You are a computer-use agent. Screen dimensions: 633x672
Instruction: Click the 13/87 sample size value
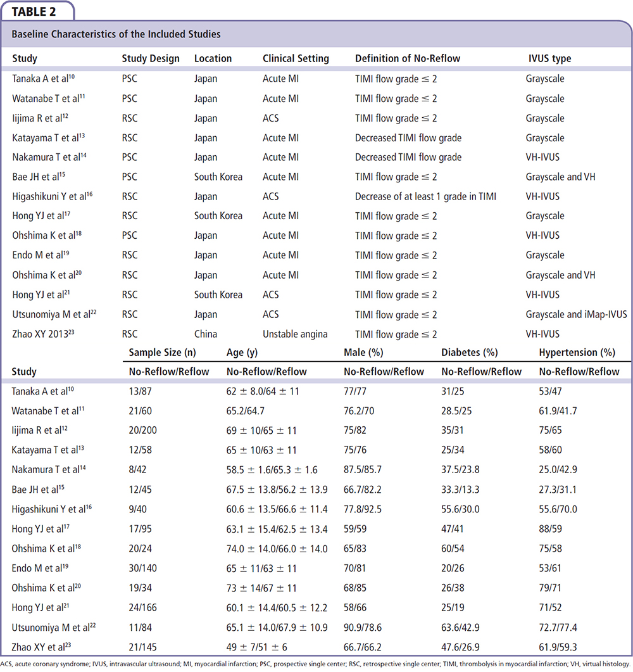141,391
